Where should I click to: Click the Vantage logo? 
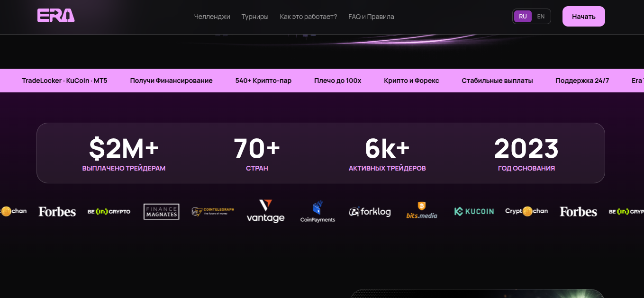[265, 211]
